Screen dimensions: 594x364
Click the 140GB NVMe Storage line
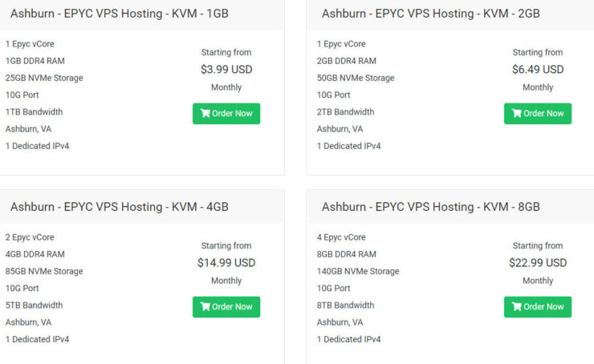tap(358, 271)
